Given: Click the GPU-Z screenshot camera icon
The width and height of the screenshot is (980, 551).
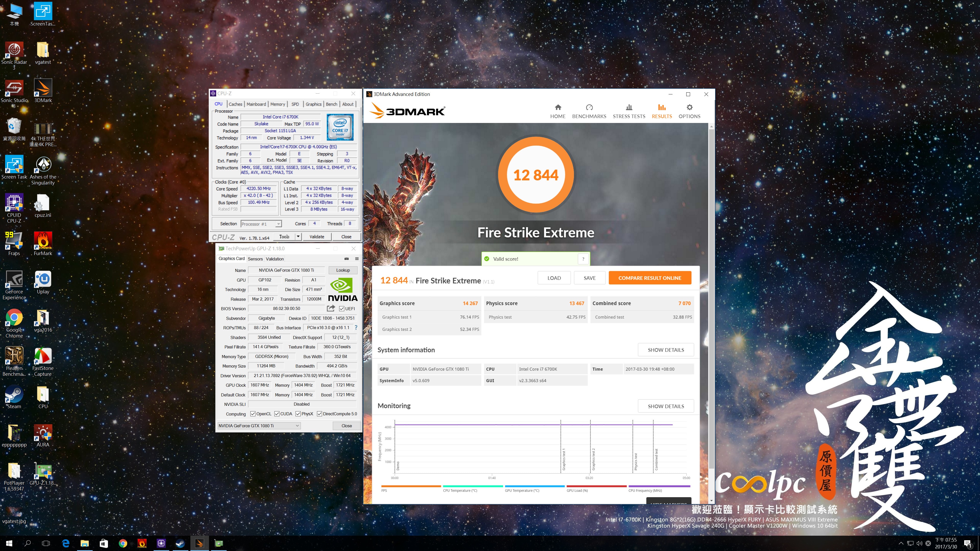Looking at the screenshot, I should click(x=347, y=259).
